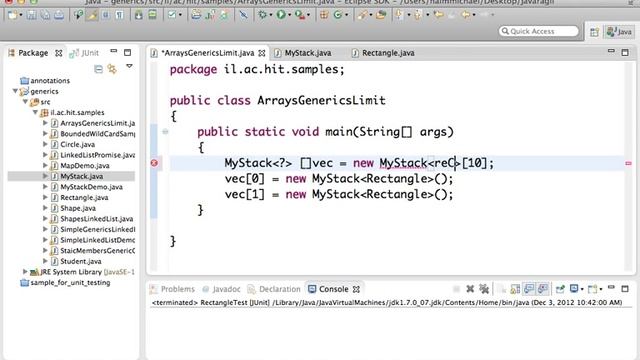The width and height of the screenshot is (640, 360).
Task: Click the Run (green play) button
Action: (281, 15)
